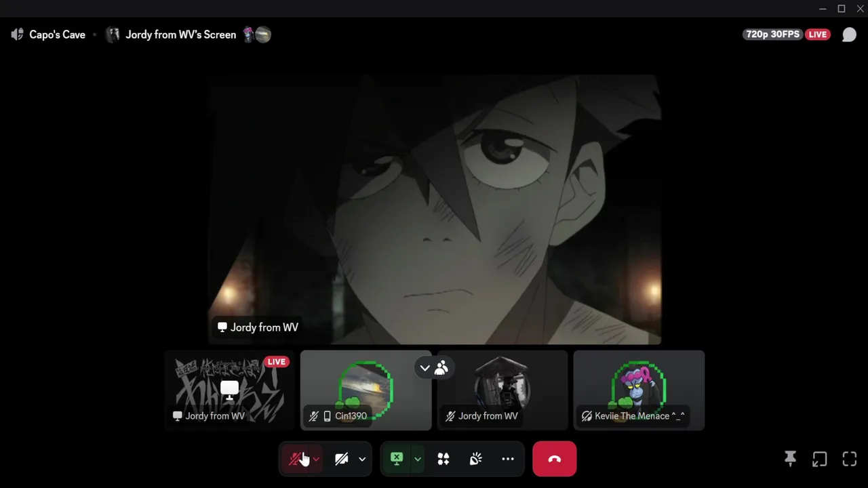Click Jordy from WV's Screen title
This screenshot has width=868, height=488.
point(181,35)
